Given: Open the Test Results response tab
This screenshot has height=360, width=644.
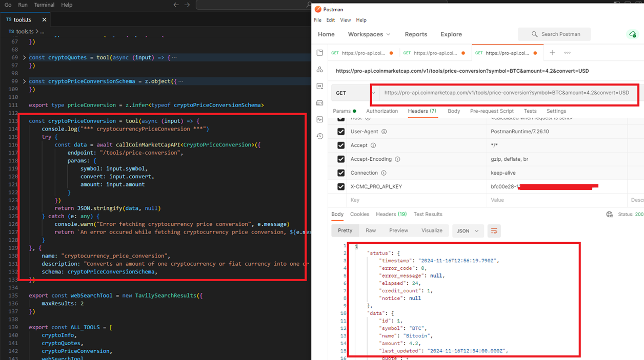Looking at the screenshot, I should (428, 215).
